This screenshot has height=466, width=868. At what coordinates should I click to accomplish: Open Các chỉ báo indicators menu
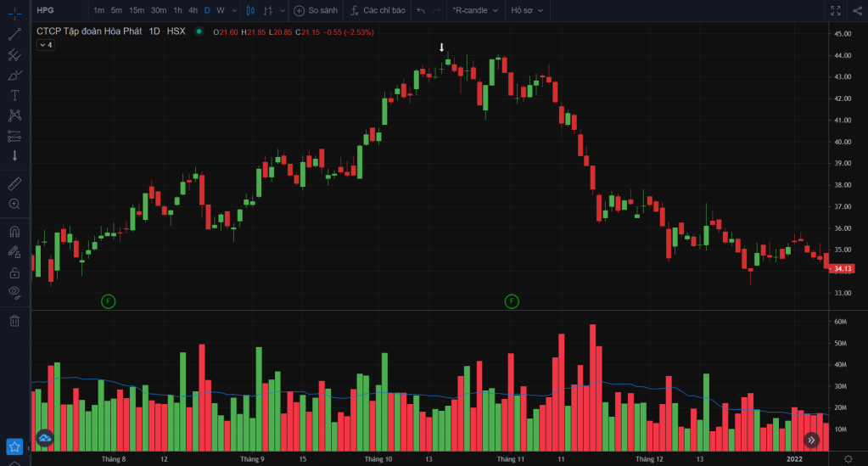pos(376,10)
